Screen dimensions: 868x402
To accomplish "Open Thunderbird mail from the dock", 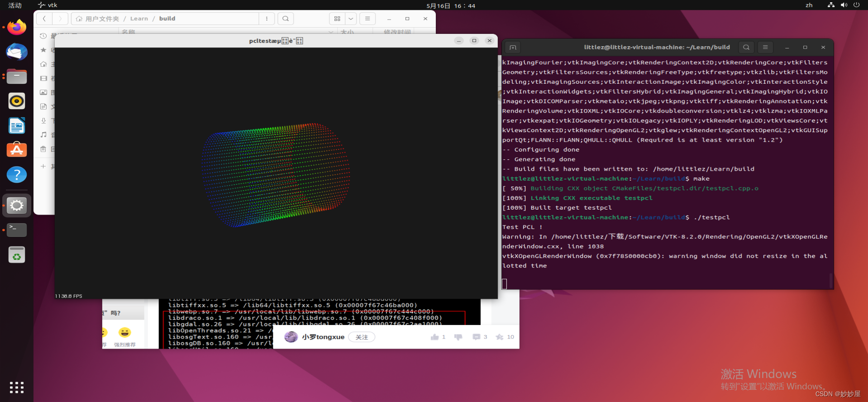I will click(17, 52).
